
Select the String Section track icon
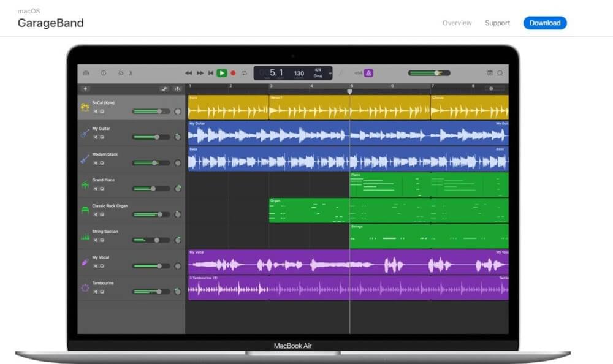pyautogui.click(x=85, y=236)
